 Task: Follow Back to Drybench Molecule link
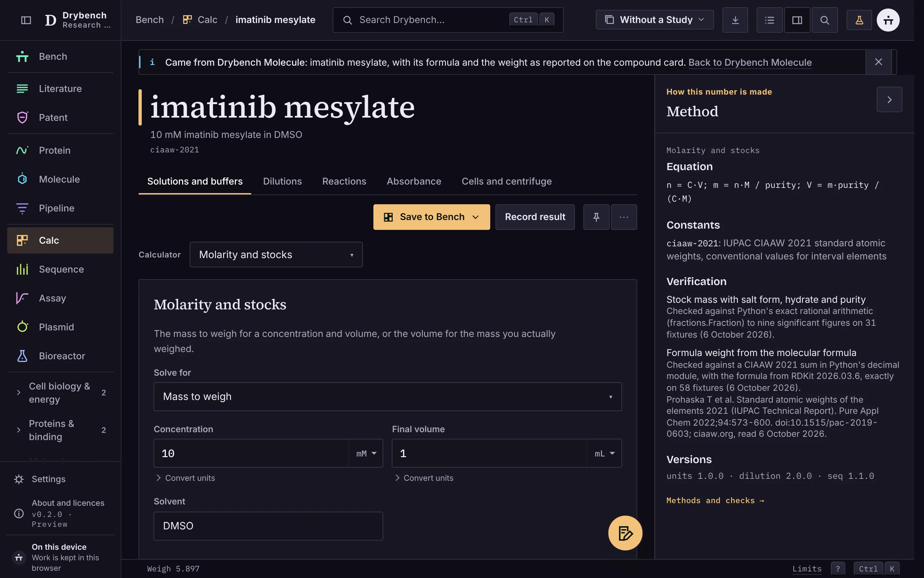(x=750, y=62)
